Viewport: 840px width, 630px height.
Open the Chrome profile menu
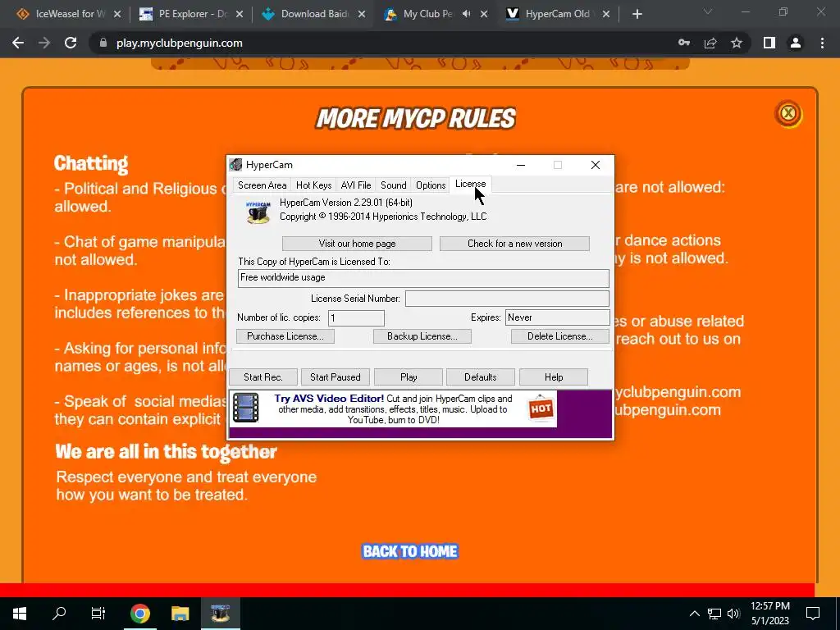(796, 43)
